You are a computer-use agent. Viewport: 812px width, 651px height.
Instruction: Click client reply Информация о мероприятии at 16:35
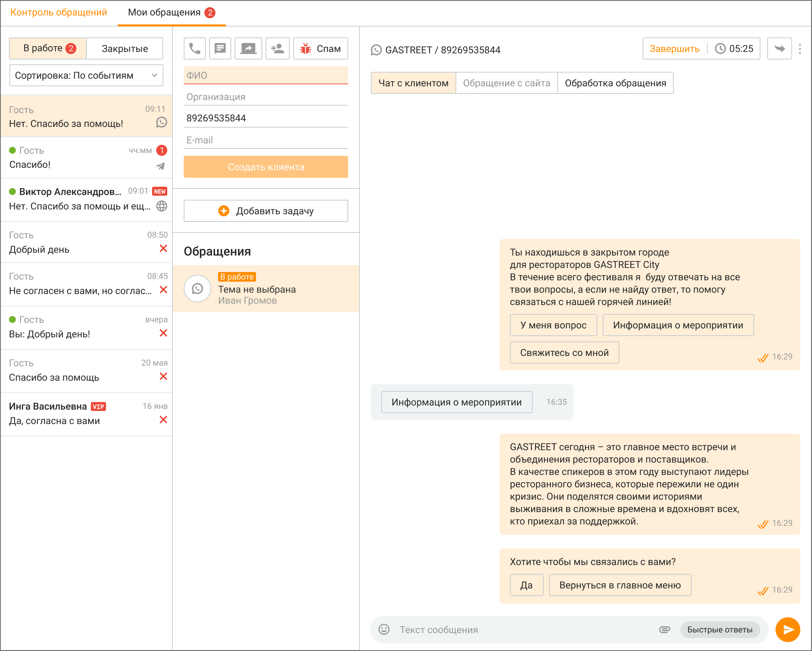[457, 402]
